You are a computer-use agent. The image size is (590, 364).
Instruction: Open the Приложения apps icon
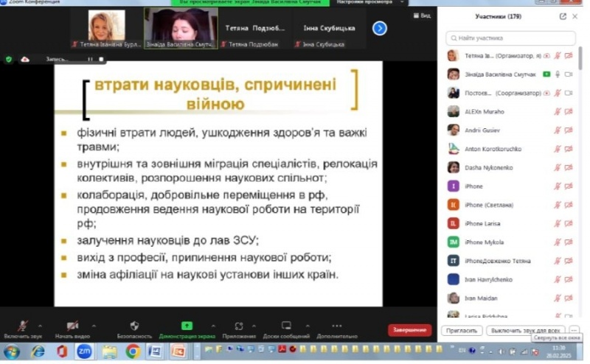pyautogui.click(x=239, y=326)
